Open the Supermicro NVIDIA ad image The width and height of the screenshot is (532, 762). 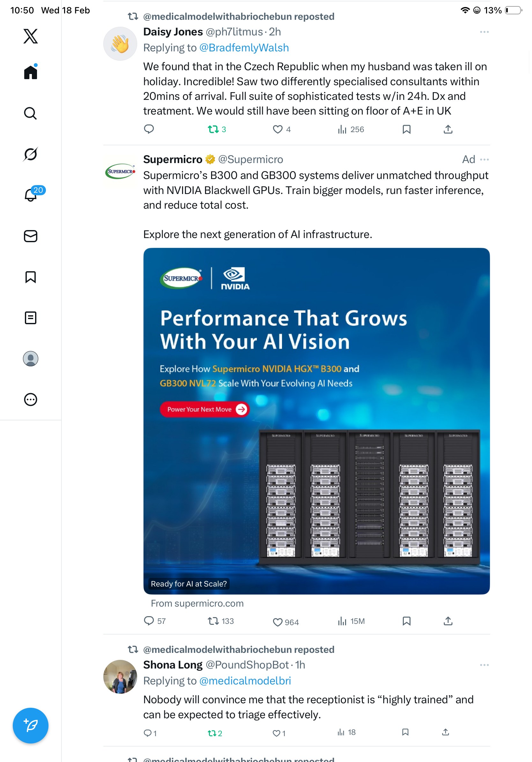316,421
